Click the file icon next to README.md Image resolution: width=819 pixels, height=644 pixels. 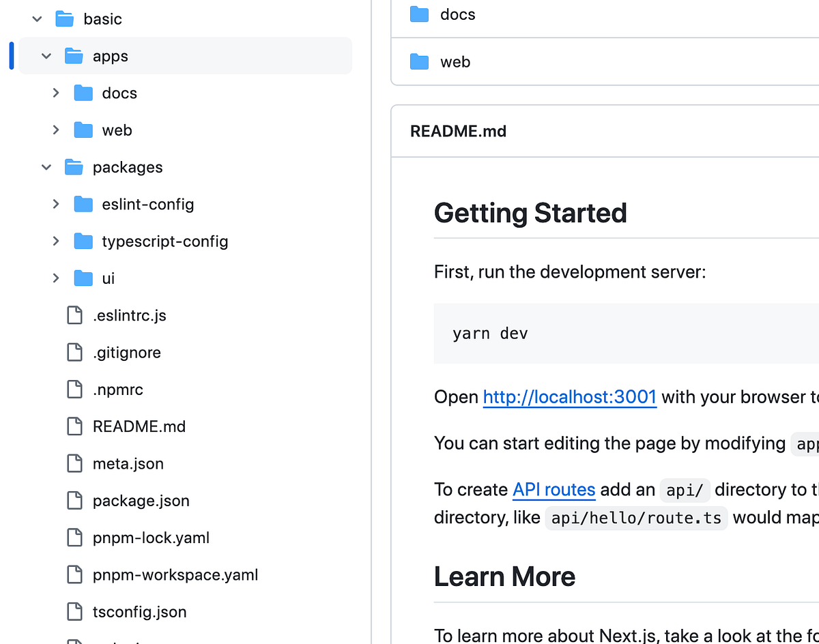pyautogui.click(x=74, y=426)
